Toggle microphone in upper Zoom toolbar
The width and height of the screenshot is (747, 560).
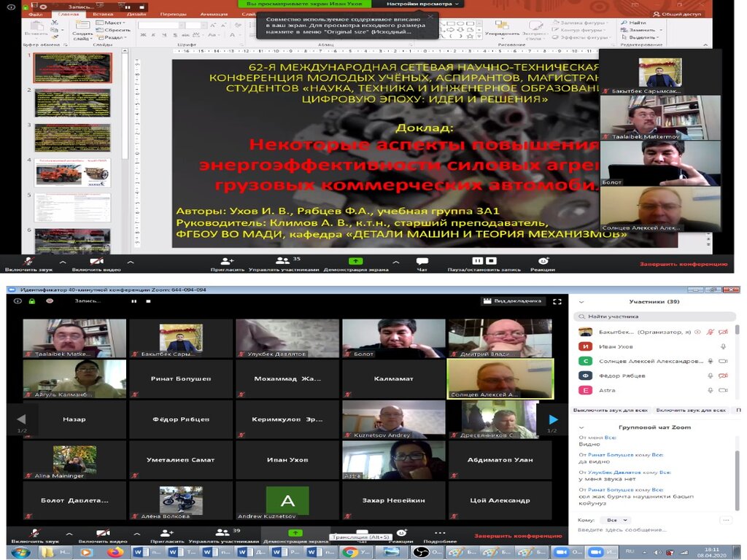pyautogui.click(x=28, y=263)
